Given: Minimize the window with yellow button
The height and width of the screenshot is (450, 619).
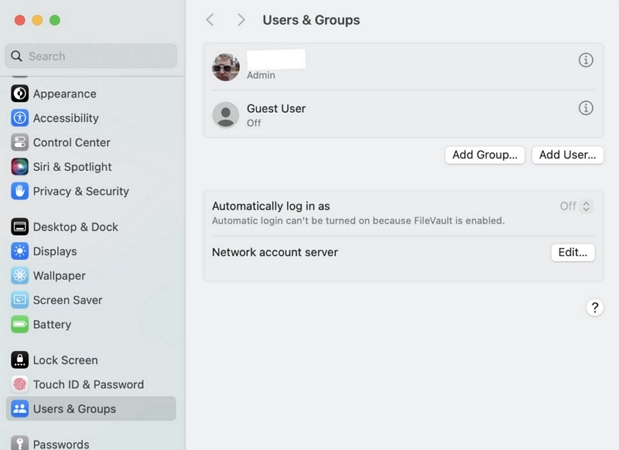Looking at the screenshot, I should [38, 20].
